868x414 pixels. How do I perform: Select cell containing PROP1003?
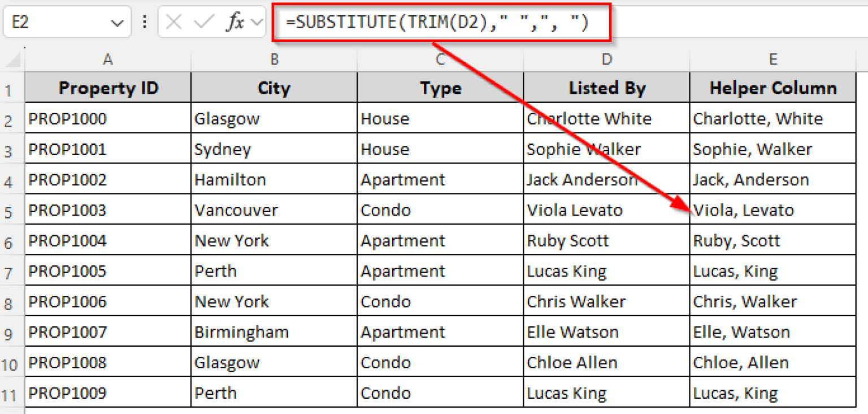pos(108,210)
